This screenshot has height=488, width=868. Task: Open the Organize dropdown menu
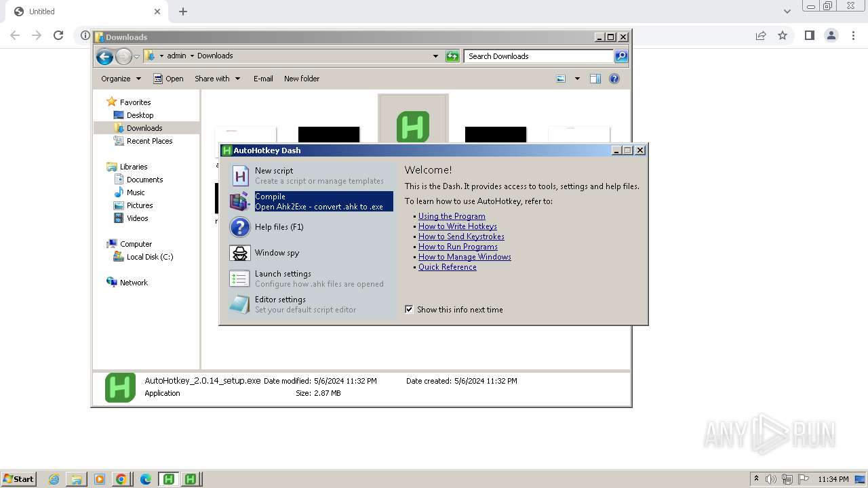click(x=121, y=79)
